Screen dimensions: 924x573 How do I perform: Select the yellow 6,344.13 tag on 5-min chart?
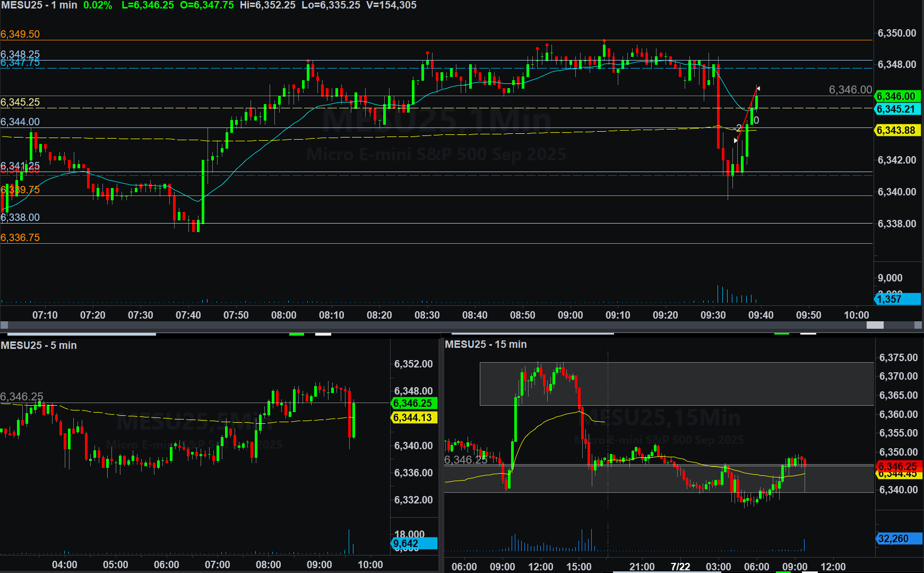click(413, 418)
